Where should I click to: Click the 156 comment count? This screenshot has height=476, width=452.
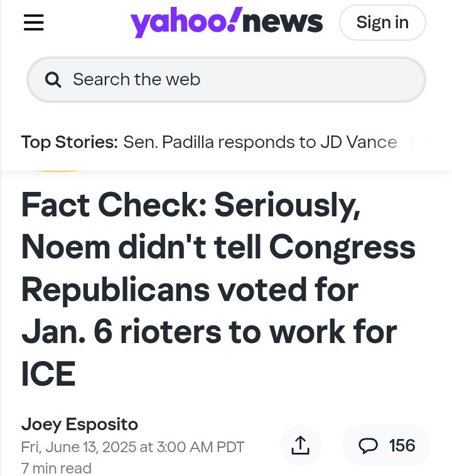coord(402,446)
